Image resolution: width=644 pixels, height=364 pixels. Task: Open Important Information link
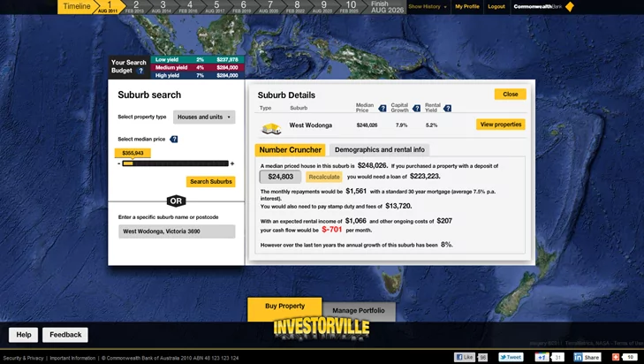pos(72,358)
